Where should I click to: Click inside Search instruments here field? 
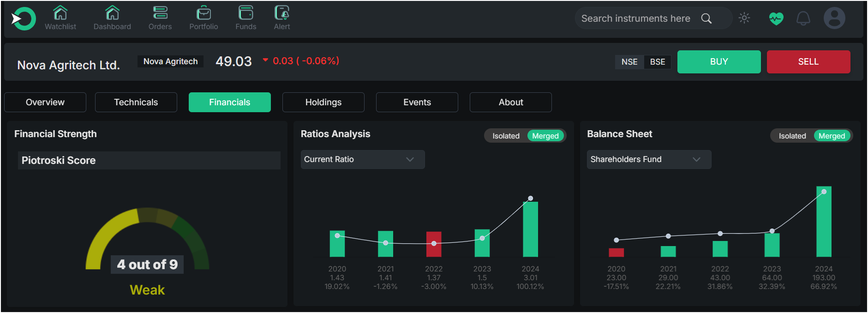coord(653,18)
